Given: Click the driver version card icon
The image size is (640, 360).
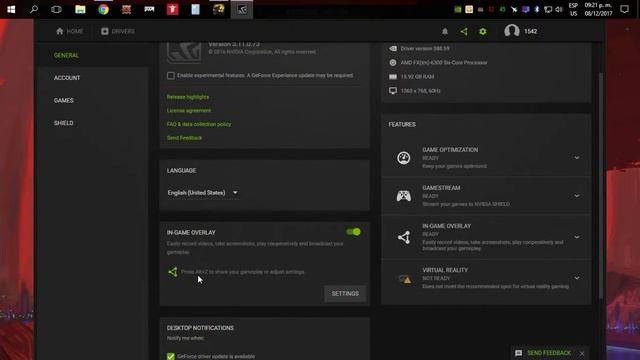Looking at the screenshot, I should pyautogui.click(x=393, y=49).
